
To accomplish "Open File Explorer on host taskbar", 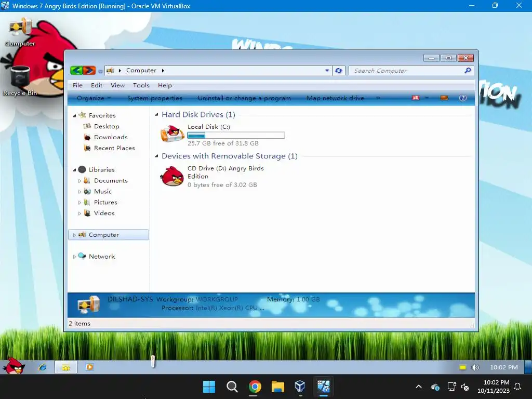I will pyautogui.click(x=277, y=387).
